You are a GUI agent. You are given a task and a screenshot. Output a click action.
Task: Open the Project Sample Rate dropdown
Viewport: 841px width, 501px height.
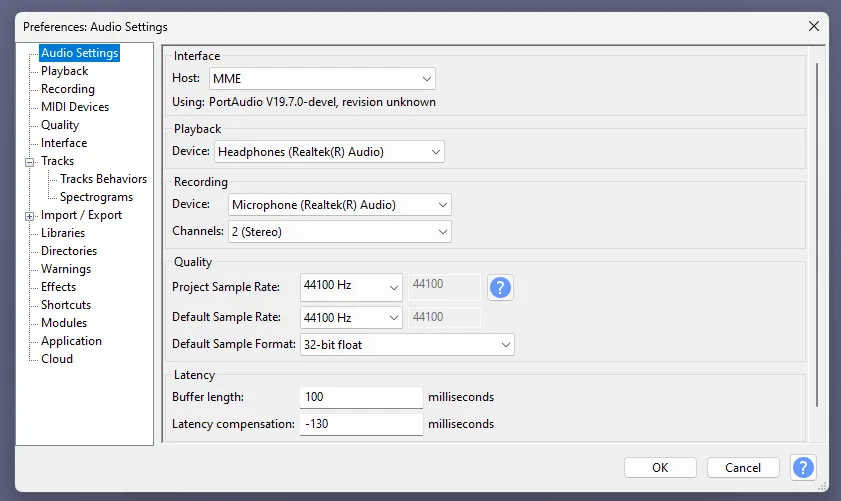coord(350,287)
